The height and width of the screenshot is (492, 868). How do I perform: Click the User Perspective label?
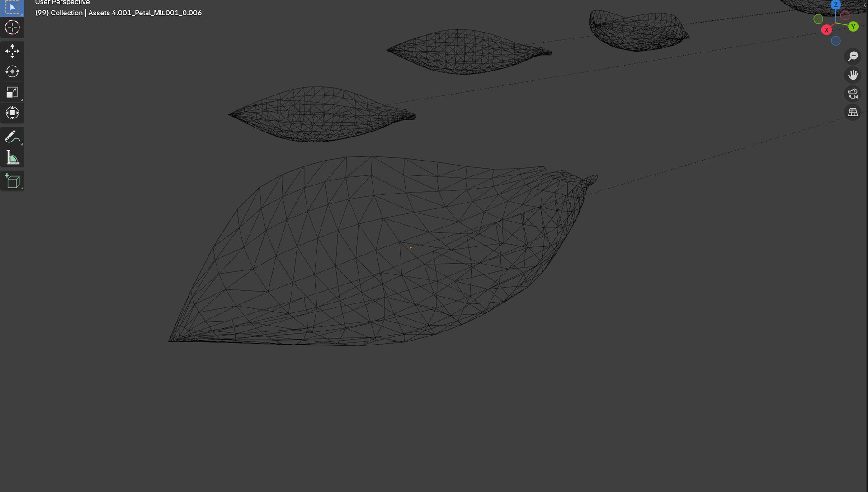click(x=62, y=2)
